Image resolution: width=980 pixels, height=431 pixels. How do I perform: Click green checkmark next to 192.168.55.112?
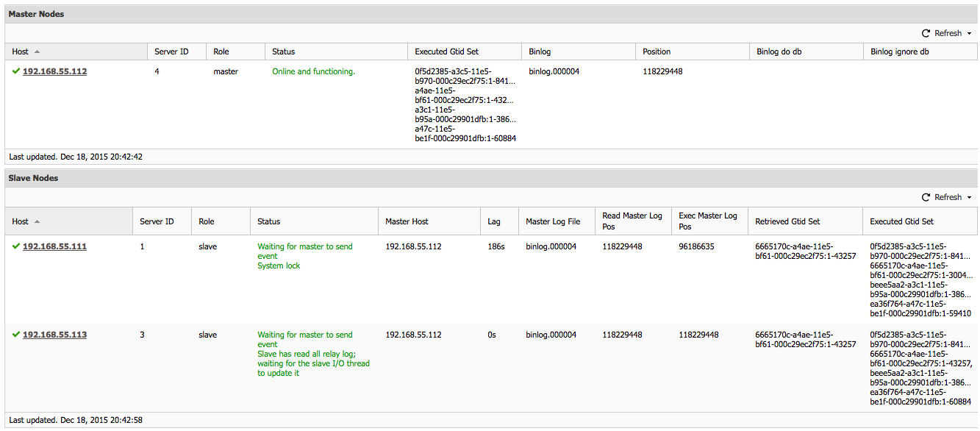pos(16,71)
